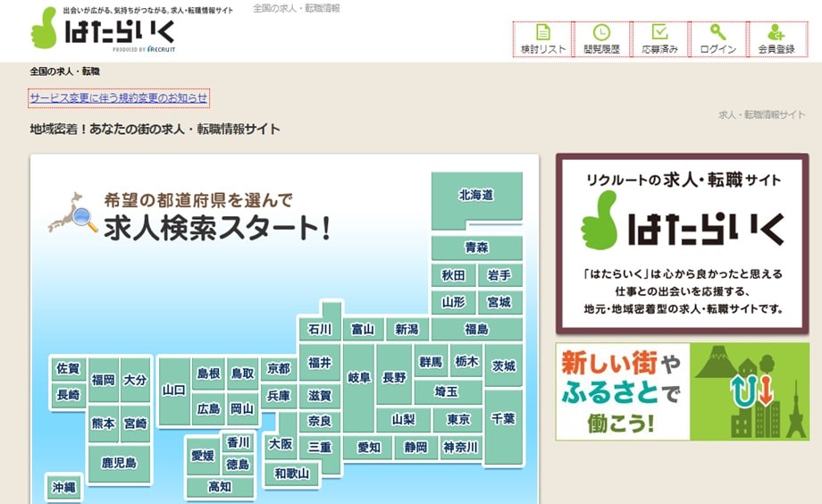Pick 長崎 prefecture
Screen dimensions: 822x504
coord(68,395)
